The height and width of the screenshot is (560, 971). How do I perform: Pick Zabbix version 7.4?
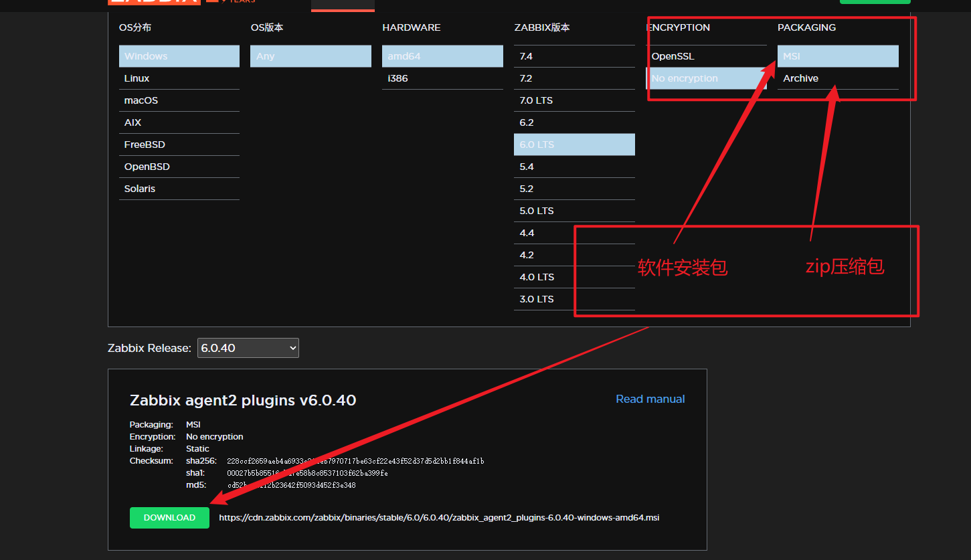pos(574,56)
